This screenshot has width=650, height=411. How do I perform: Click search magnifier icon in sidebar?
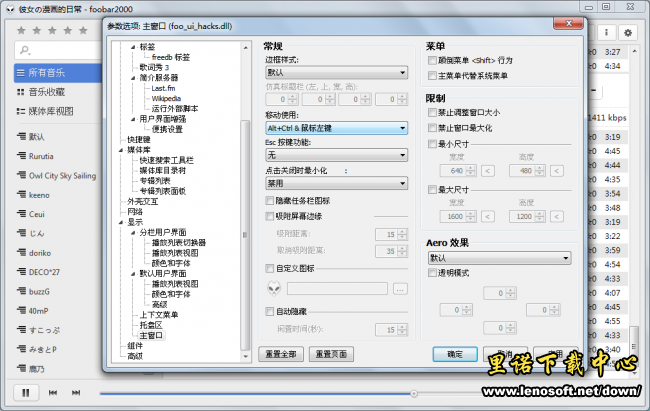coord(25,51)
